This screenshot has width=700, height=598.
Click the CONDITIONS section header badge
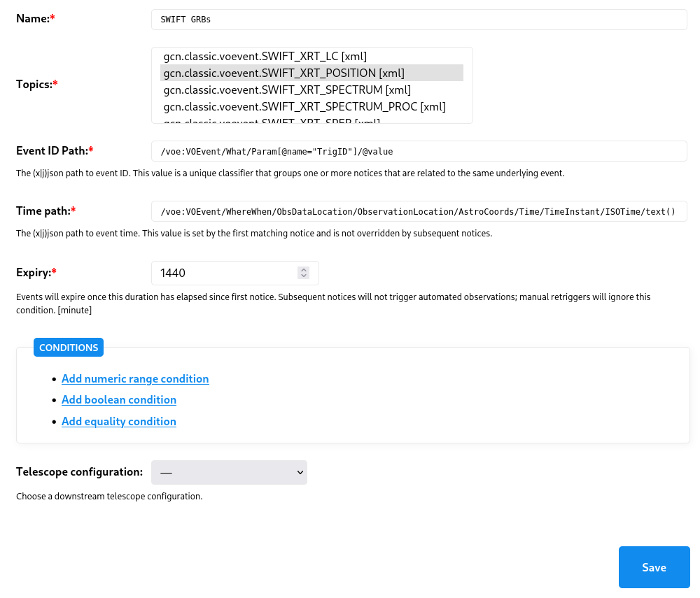coord(69,348)
